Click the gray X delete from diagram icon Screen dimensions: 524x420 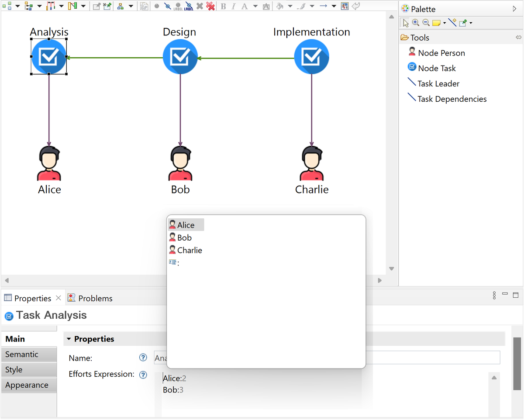coord(200,6)
